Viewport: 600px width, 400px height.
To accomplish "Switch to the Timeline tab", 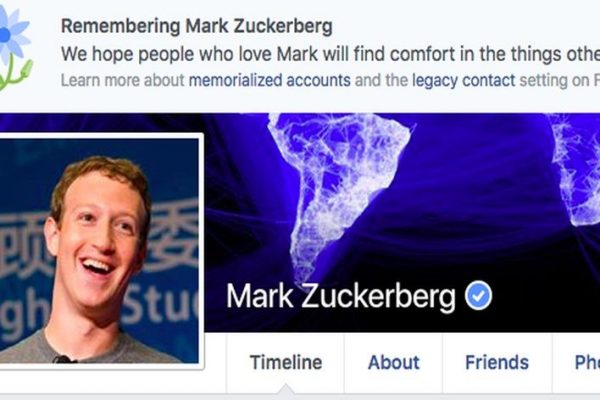I will (286, 362).
